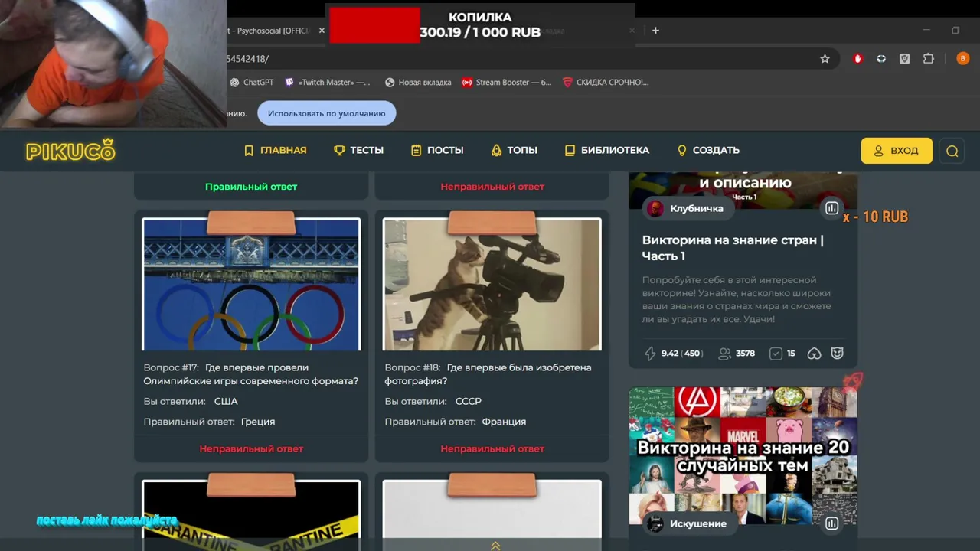Bookmark this page with star icon
The width and height of the screenshot is (980, 551).
[x=825, y=59]
